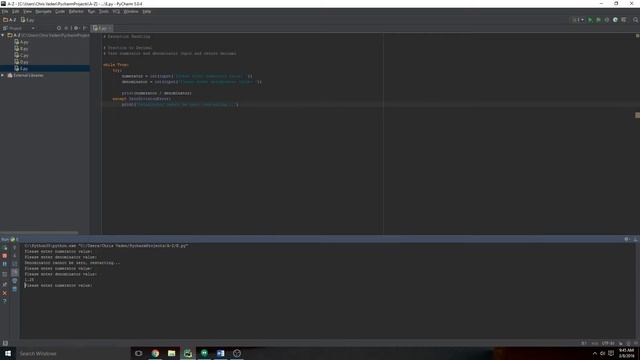Select C.py in project tree

point(22,55)
